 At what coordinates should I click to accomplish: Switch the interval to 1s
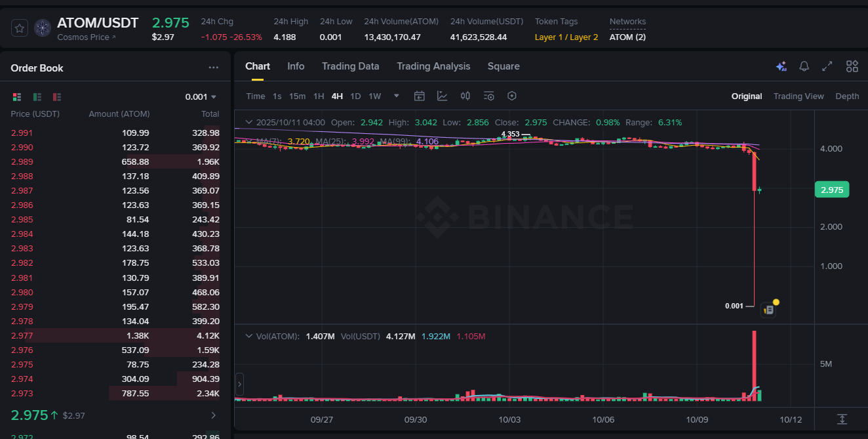pos(277,96)
